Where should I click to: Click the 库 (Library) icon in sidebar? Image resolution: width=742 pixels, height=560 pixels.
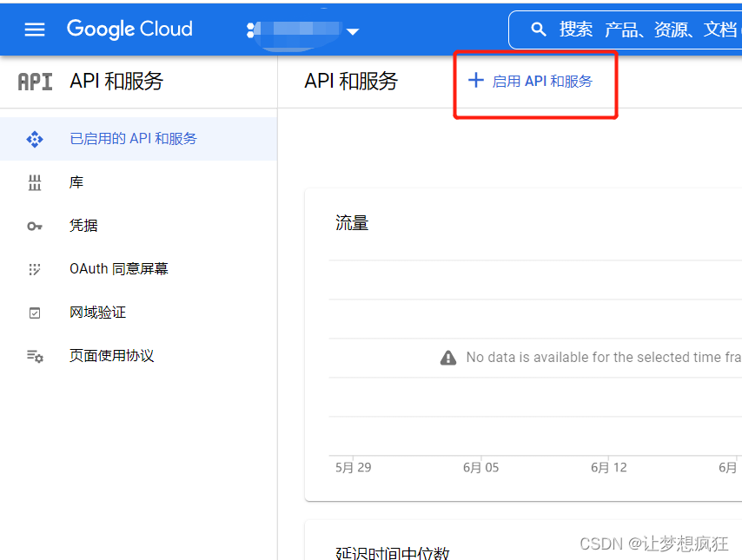[x=34, y=181]
